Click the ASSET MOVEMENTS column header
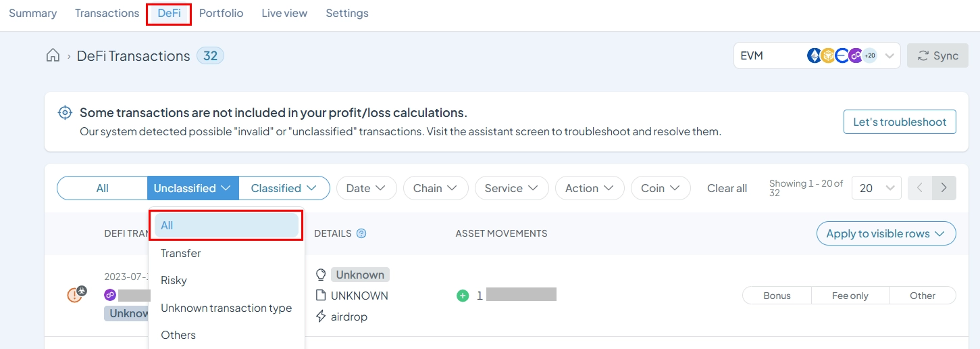980x349 pixels. pos(501,233)
